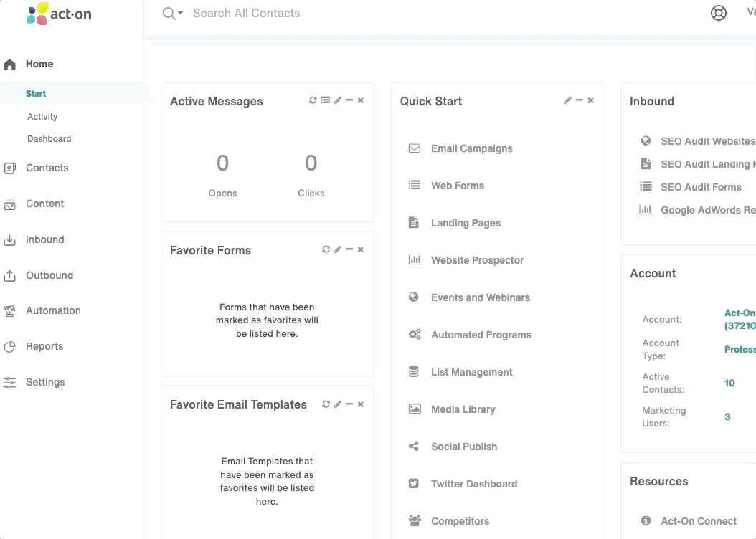The width and height of the screenshot is (756, 539).
Task: Click the Settings sliders icon
Action: 9,383
